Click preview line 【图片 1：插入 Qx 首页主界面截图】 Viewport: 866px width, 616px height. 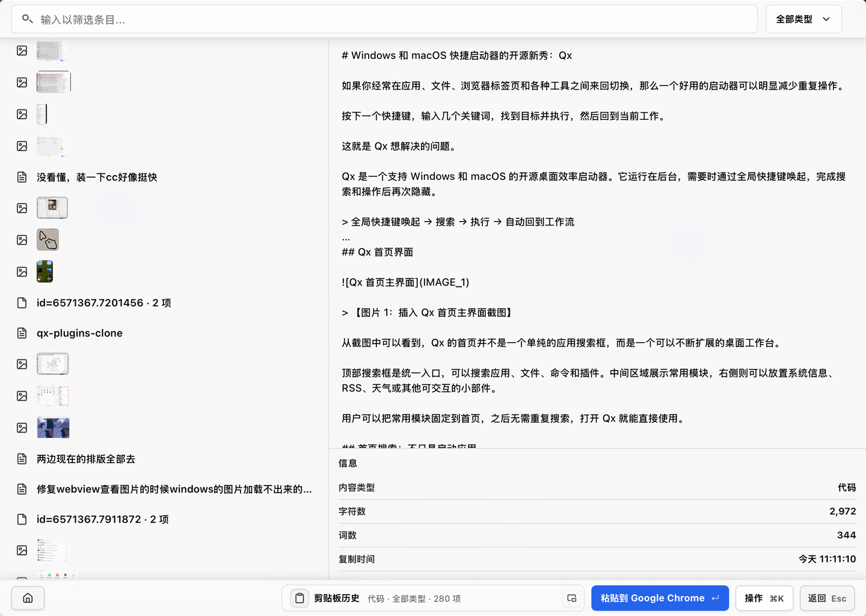coord(427,313)
